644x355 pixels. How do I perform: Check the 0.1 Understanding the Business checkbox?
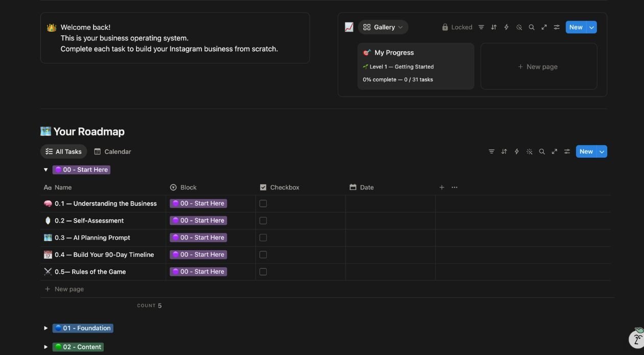[x=263, y=204]
